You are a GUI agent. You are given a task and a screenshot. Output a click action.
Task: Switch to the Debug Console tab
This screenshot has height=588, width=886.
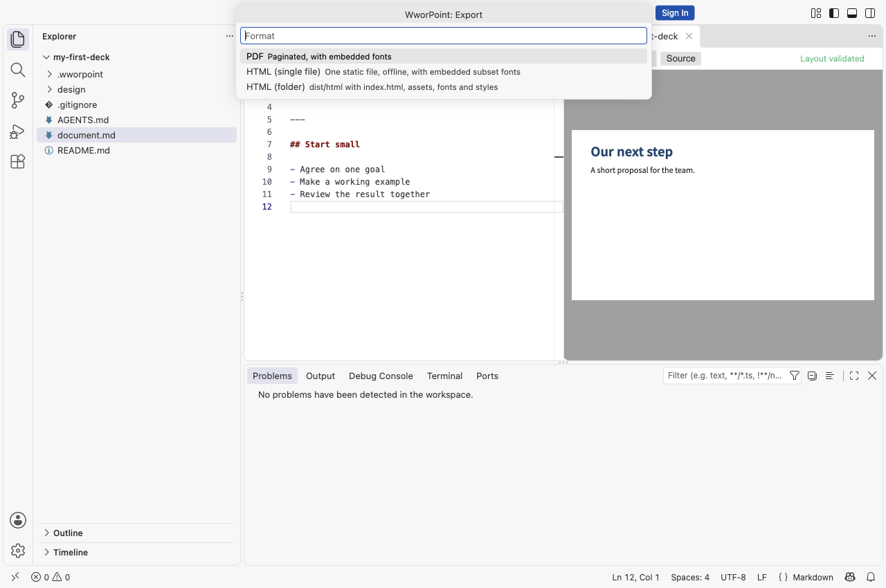pyautogui.click(x=381, y=376)
